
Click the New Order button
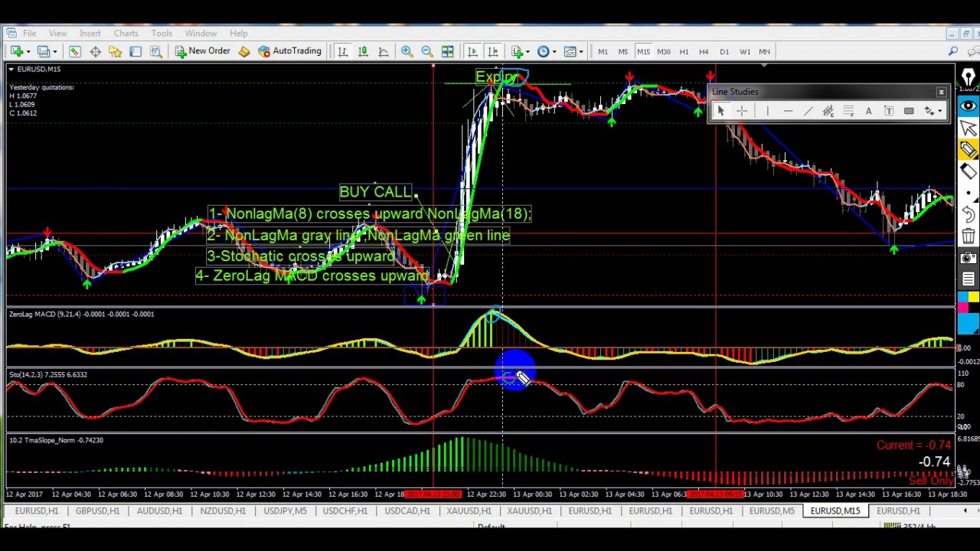coord(202,51)
